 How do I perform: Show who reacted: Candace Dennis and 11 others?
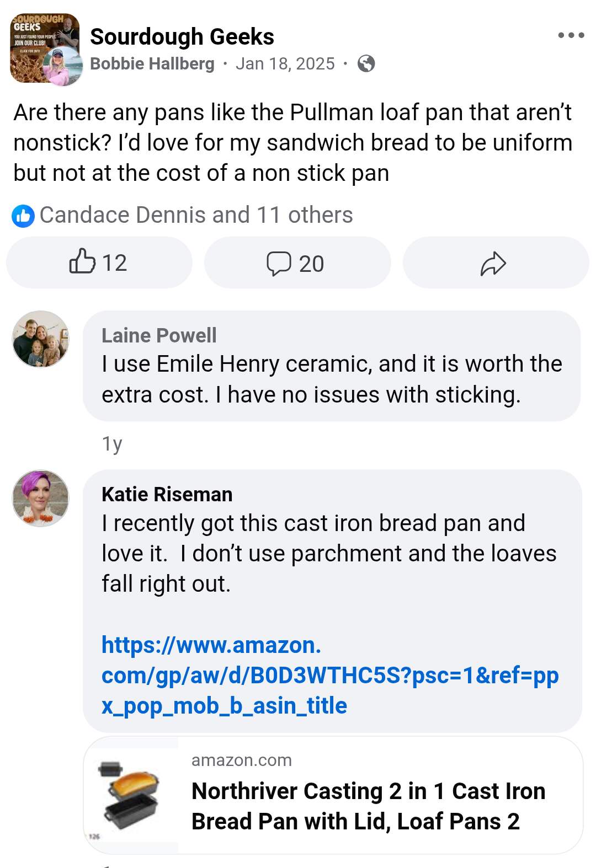196,215
